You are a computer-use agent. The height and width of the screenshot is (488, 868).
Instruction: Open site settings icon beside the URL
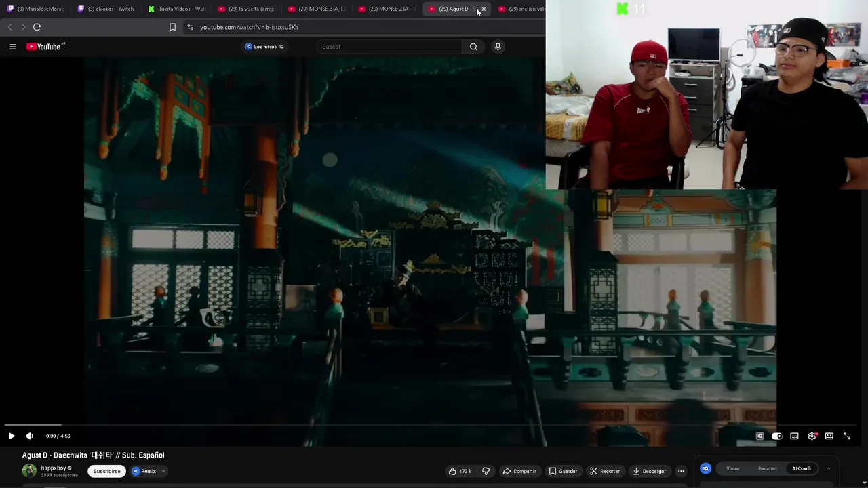point(190,27)
